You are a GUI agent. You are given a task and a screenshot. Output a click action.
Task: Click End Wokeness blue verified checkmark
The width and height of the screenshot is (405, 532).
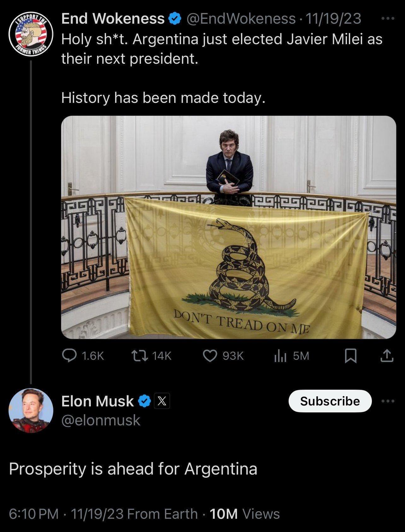[x=174, y=19]
